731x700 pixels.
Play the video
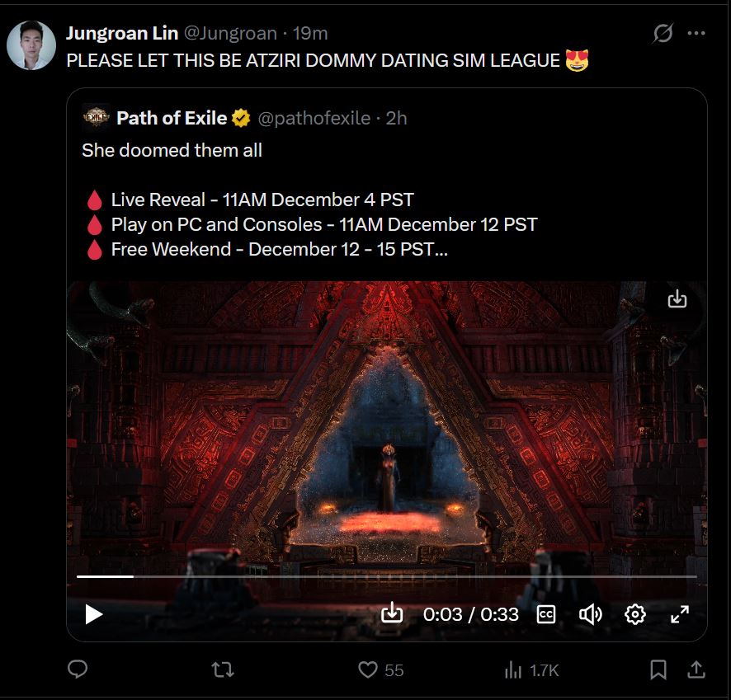click(94, 614)
